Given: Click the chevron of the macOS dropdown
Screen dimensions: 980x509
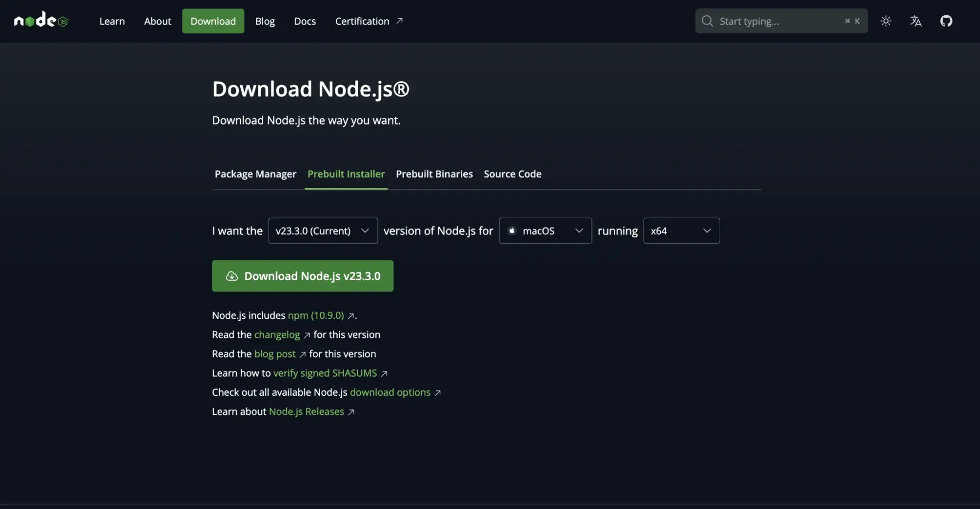Looking at the screenshot, I should point(579,230).
